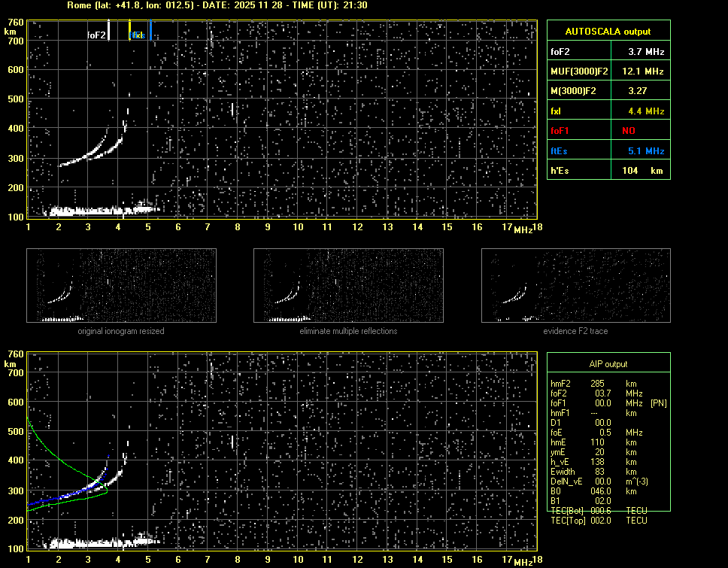The height and width of the screenshot is (568, 728).
Task: Select the h'Es 104 km row
Action: (608, 171)
